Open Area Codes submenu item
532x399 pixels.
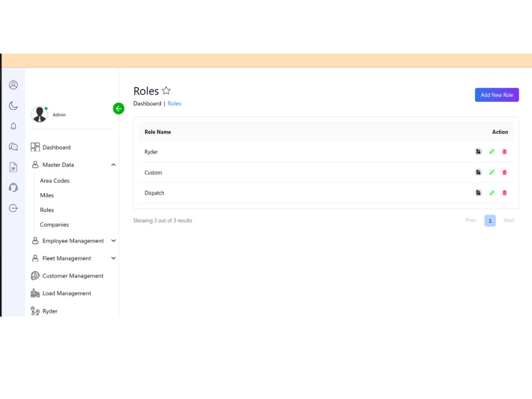(x=55, y=181)
